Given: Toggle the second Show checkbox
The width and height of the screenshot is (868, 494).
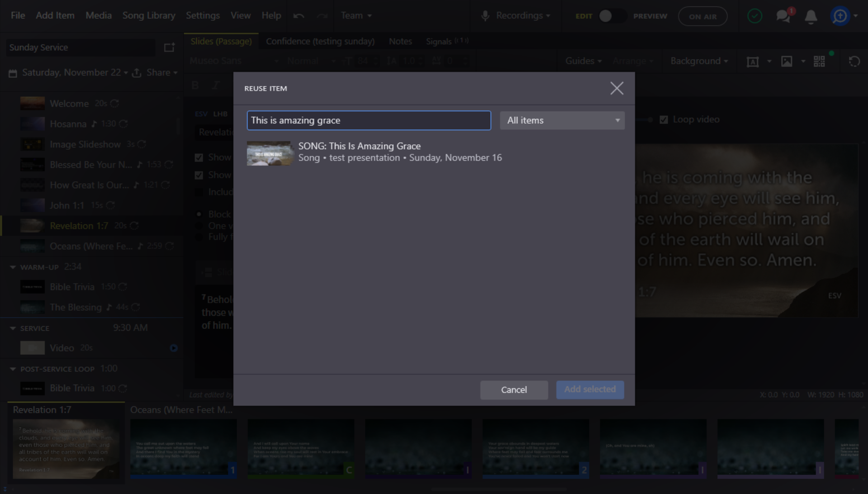Looking at the screenshot, I should click(x=199, y=175).
